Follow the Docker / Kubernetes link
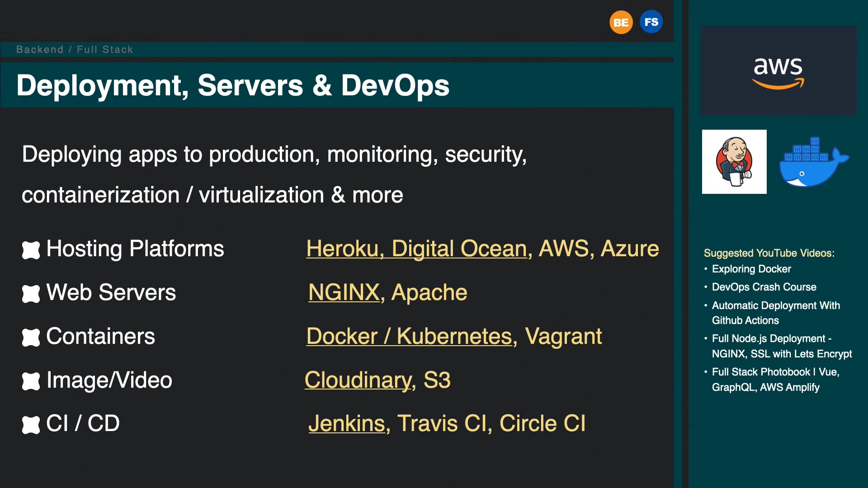Screen dimensions: 868x488 (x=409, y=336)
